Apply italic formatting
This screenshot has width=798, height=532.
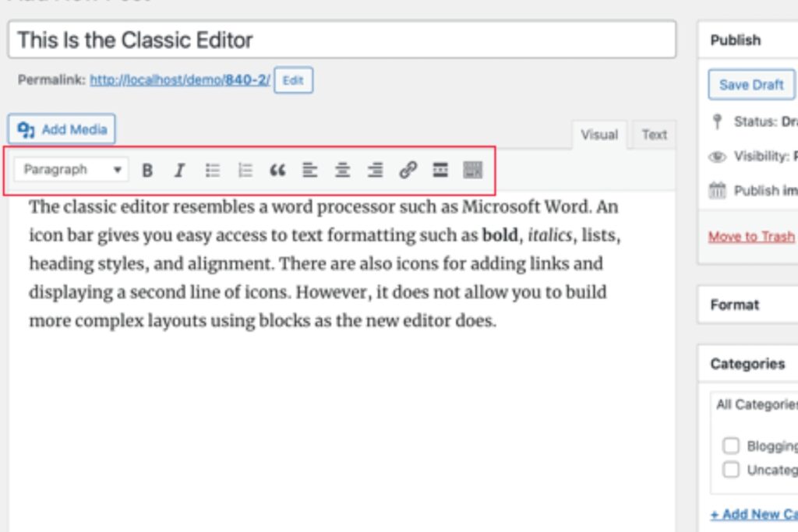[x=180, y=169]
